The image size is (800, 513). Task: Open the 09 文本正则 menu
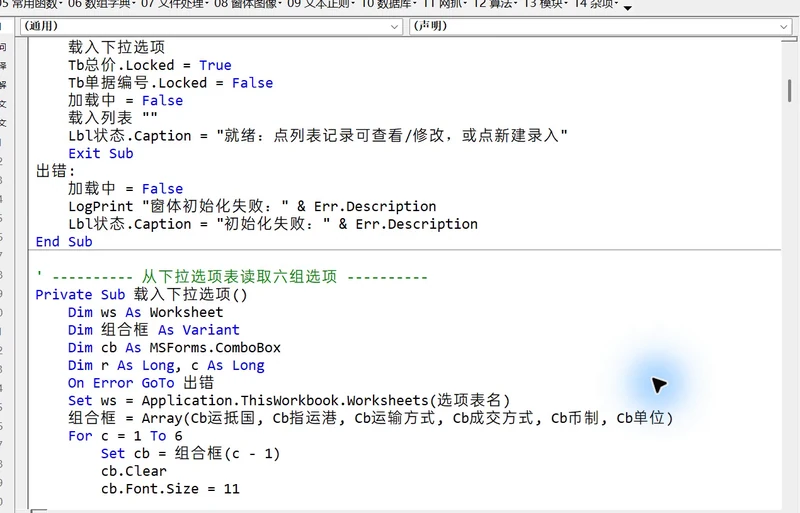point(321,4)
